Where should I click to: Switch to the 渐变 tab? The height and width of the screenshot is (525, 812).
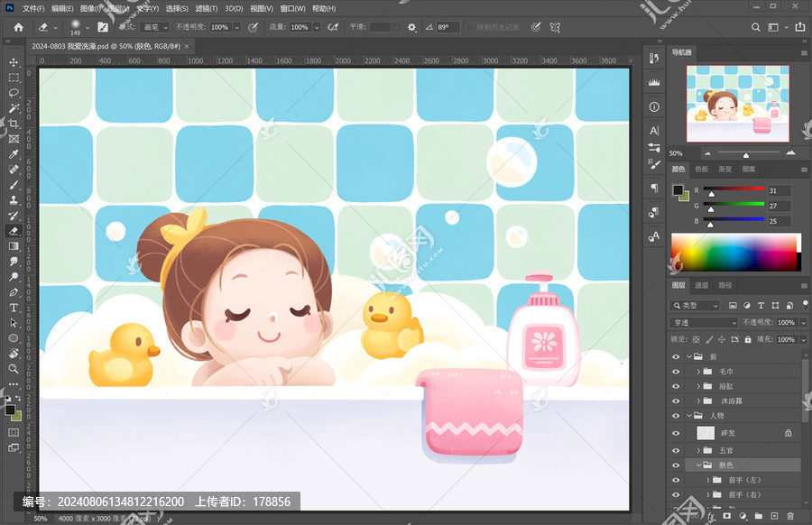click(x=725, y=170)
